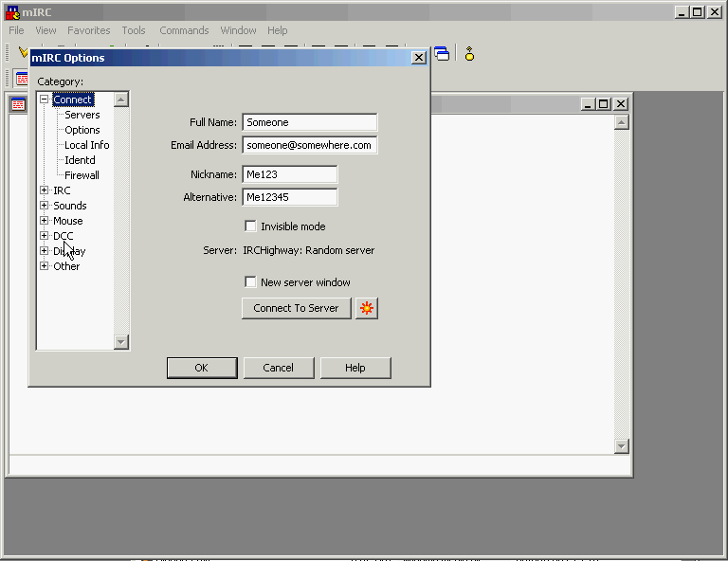Click the Cancel button
The height and width of the screenshot is (561, 728).
tap(279, 368)
